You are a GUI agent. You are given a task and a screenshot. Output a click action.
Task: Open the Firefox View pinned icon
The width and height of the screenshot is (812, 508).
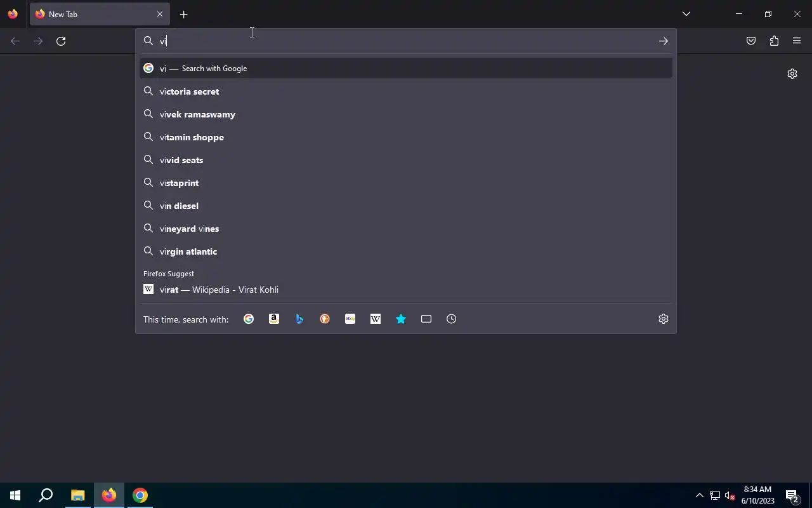click(x=13, y=14)
